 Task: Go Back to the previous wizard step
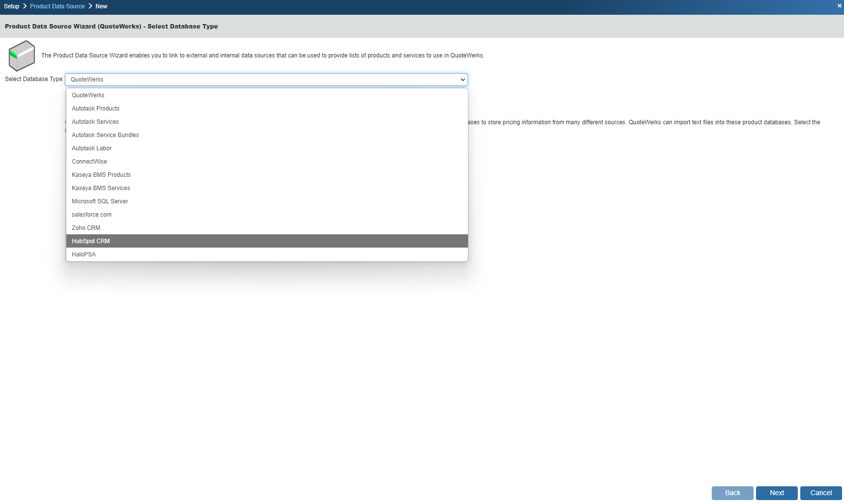coord(732,493)
